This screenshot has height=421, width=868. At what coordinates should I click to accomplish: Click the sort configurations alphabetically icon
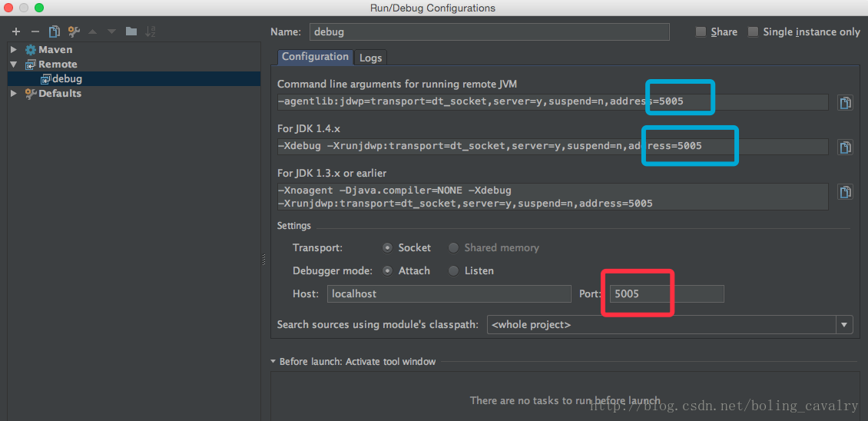pyautogui.click(x=151, y=31)
